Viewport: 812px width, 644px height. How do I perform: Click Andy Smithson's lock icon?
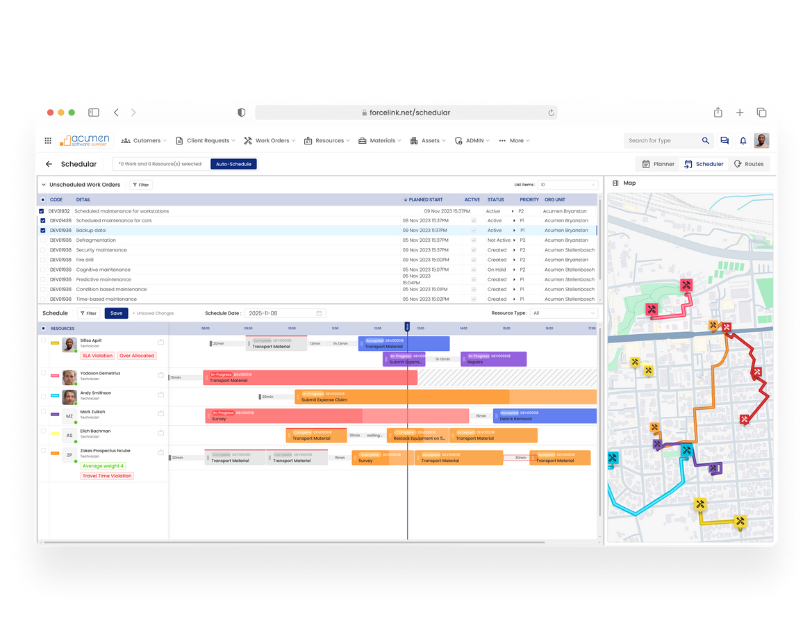[161, 395]
